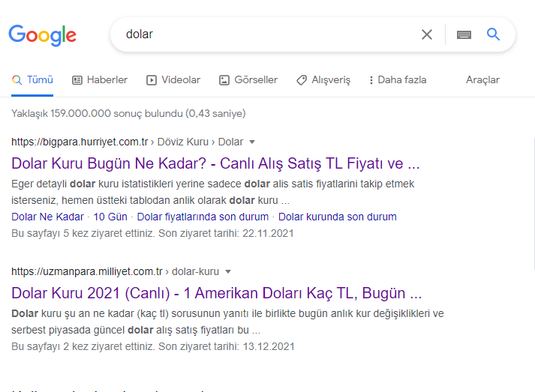The width and height of the screenshot is (535, 392).
Task: Expand the bigpara.hurriyet.com.tr result dropdown arrow
Action: (252, 142)
